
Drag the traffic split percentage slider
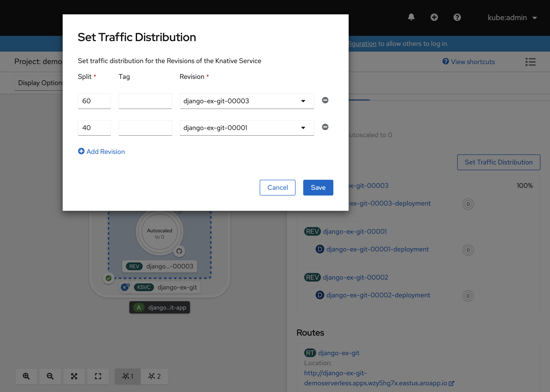94,101
